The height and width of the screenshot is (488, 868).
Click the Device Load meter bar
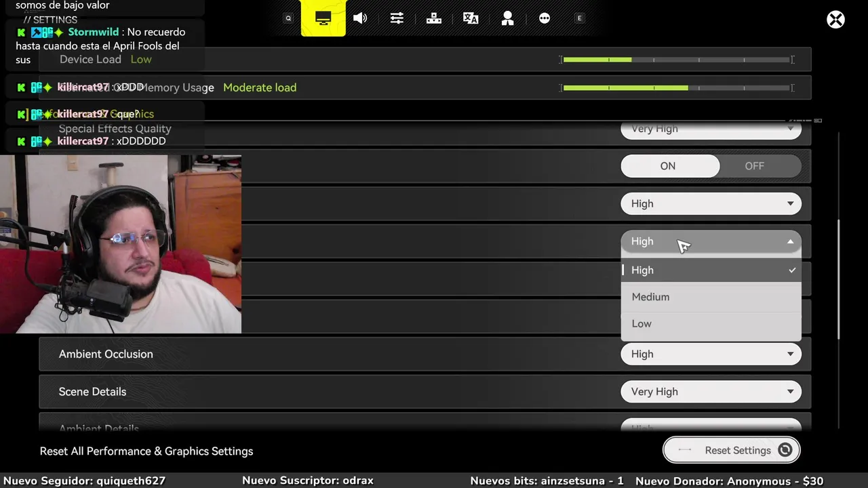(x=677, y=60)
